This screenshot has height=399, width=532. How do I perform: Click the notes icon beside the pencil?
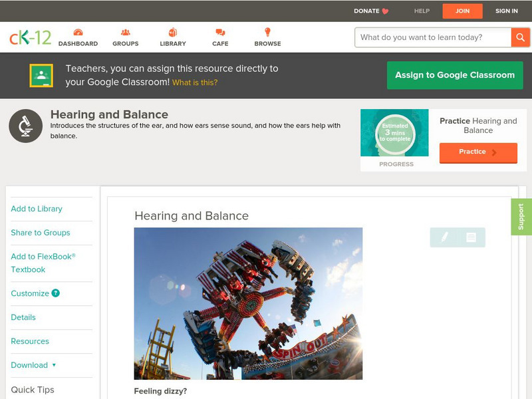471,237
